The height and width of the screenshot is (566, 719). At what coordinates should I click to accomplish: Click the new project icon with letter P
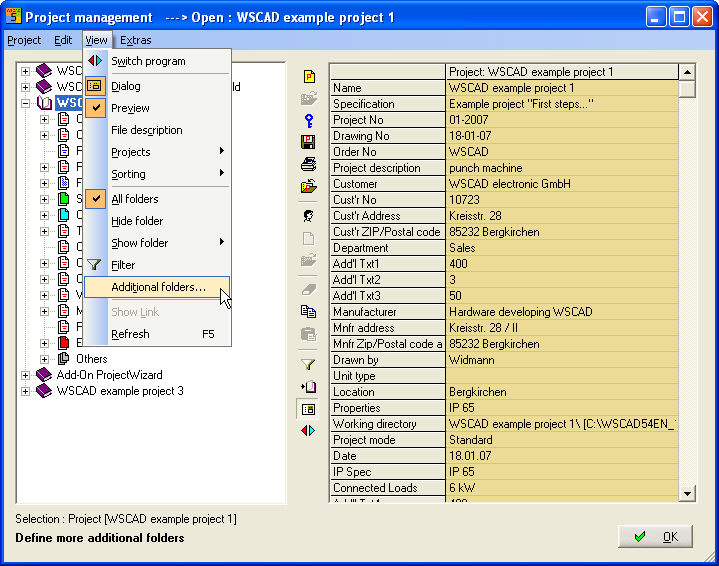click(x=309, y=76)
